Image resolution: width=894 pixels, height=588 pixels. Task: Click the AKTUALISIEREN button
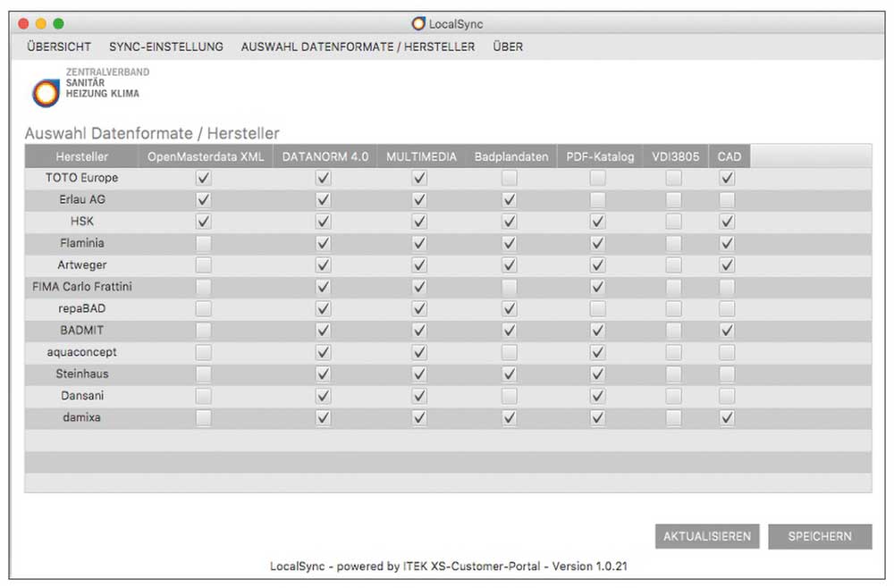(x=707, y=536)
